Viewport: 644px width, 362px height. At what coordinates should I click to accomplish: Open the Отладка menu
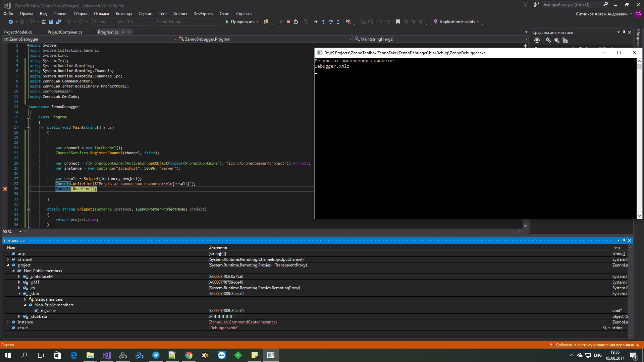tap(101, 14)
